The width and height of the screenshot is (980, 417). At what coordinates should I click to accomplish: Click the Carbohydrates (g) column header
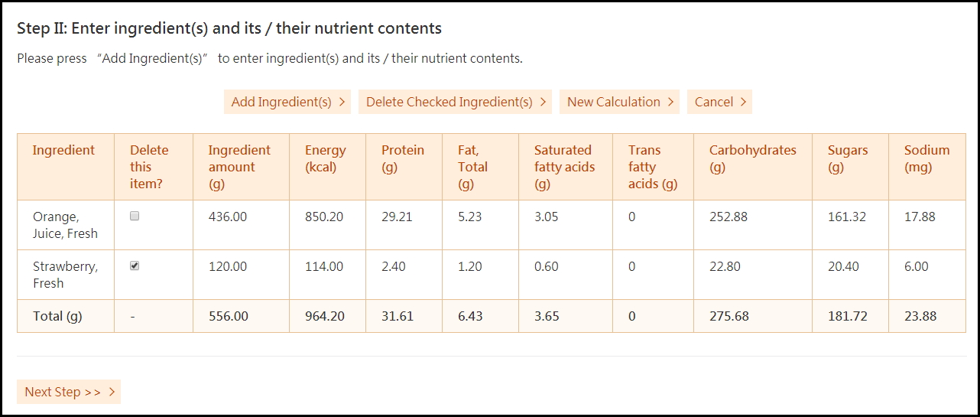(752, 158)
